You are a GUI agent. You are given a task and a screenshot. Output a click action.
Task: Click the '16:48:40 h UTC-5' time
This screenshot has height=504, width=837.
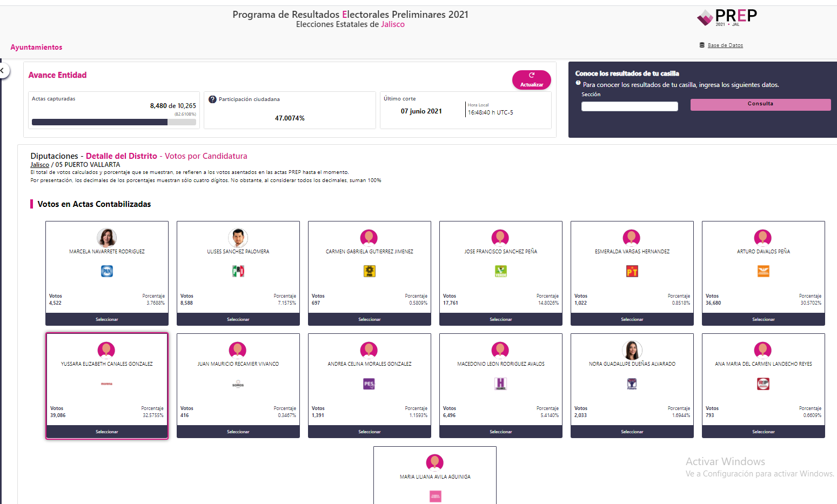coord(491,112)
